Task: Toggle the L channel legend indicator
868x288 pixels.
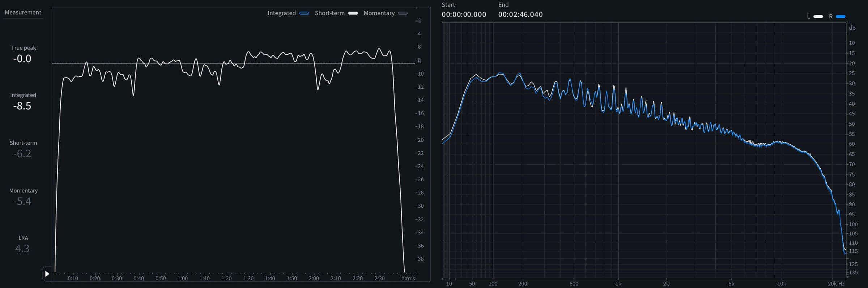Action: pos(818,17)
